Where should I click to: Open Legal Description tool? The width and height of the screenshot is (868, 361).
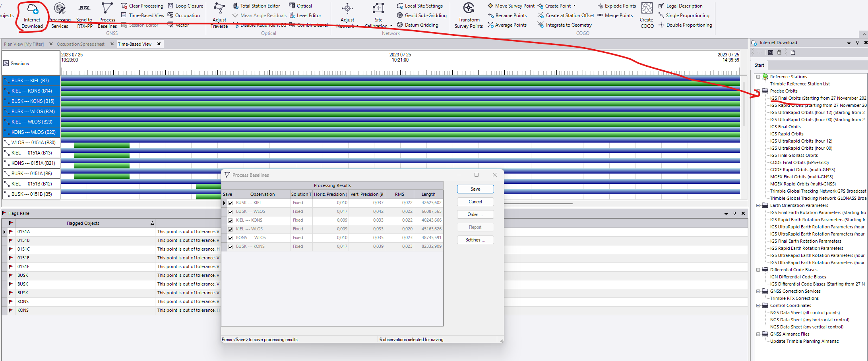click(680, 6)
